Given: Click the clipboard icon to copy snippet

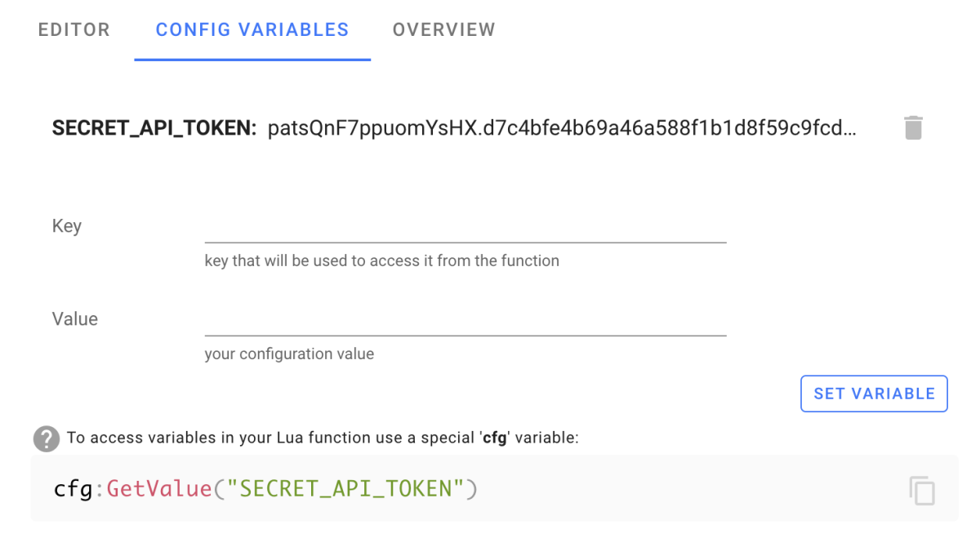Looking at the screenshot, I should point(922,490).
